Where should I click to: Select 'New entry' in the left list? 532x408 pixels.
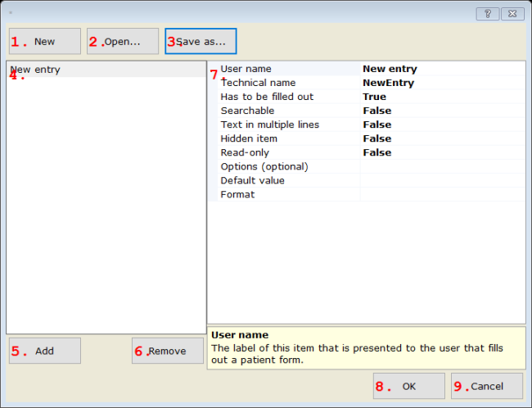click(x=36, y=70)
